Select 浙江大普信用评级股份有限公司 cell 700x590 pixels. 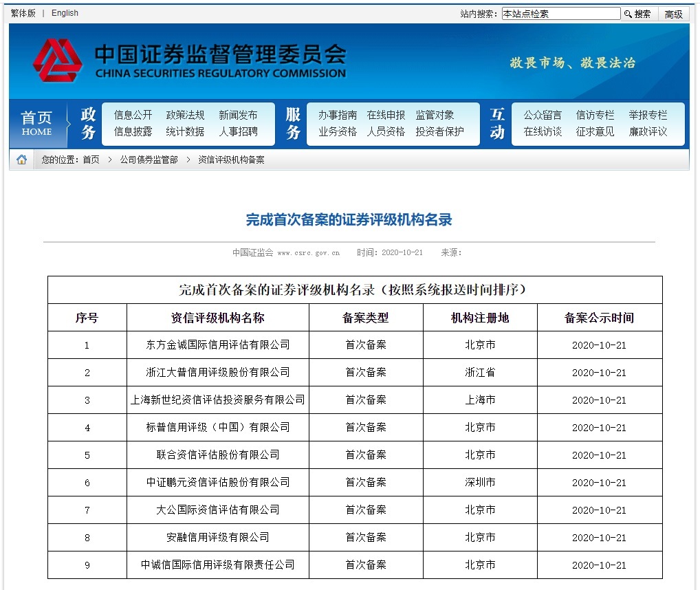click(x=217, y=372)
